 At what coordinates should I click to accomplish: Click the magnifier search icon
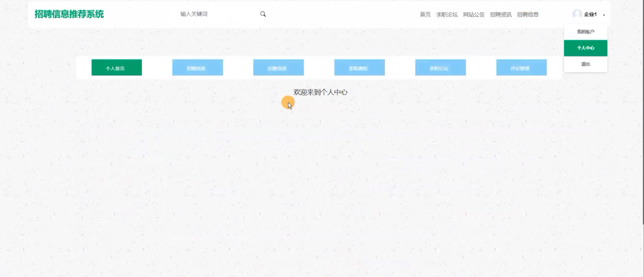263,14
